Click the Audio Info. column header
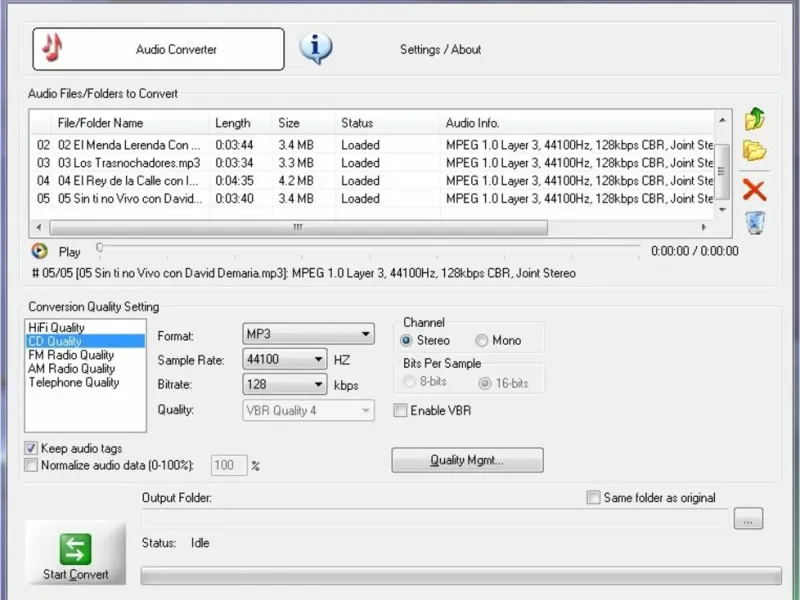 click(577, 123)
